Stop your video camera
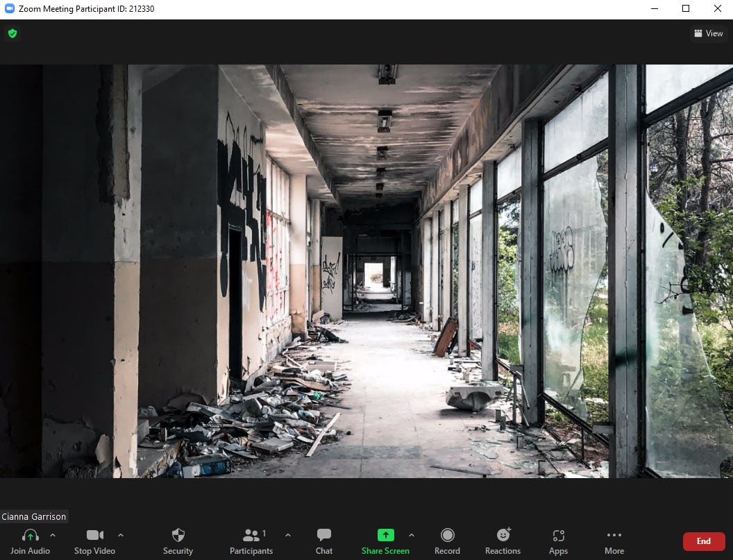The height and width of the screenshot is (560, 733). tap(94, 535)
